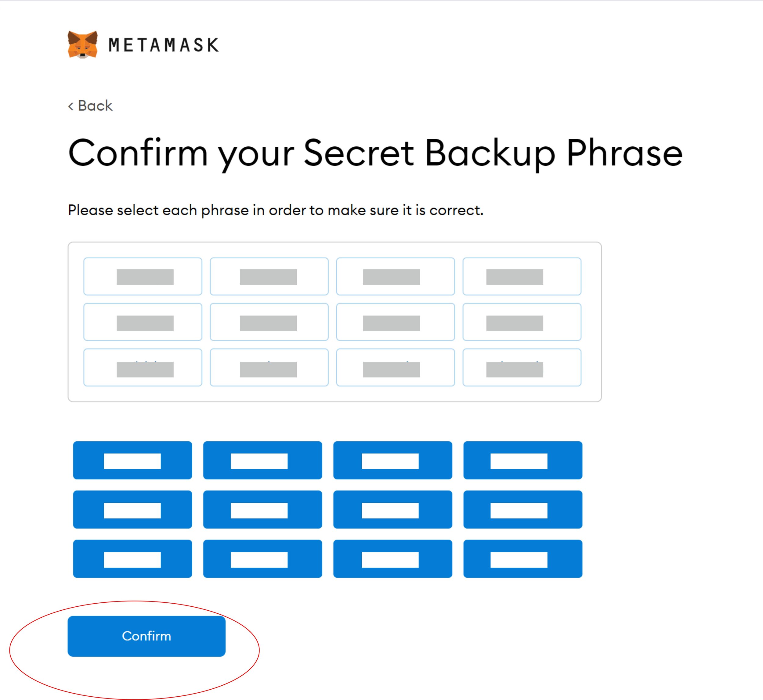
Task: Click the METAMASK wordmark text
Action: [163, 45]
